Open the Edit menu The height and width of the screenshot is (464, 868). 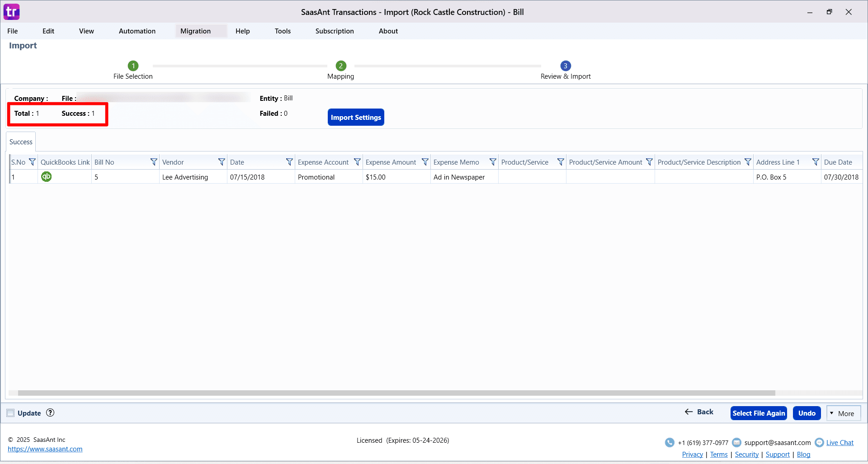pos(48,31)
